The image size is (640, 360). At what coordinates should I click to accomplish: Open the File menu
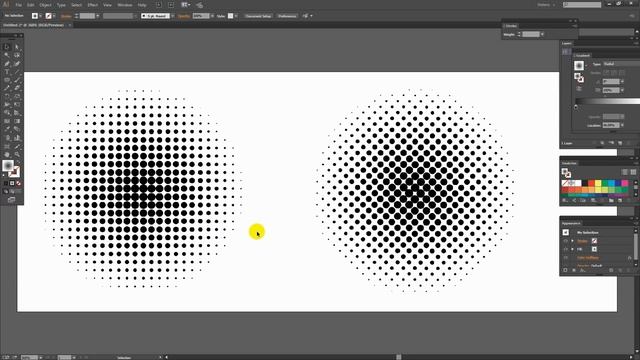point(19,5)
